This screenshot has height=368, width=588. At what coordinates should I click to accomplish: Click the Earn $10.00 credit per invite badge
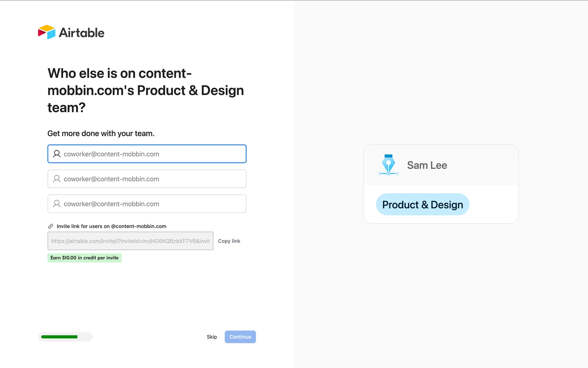pyautogui.click(x=85, y=258)
